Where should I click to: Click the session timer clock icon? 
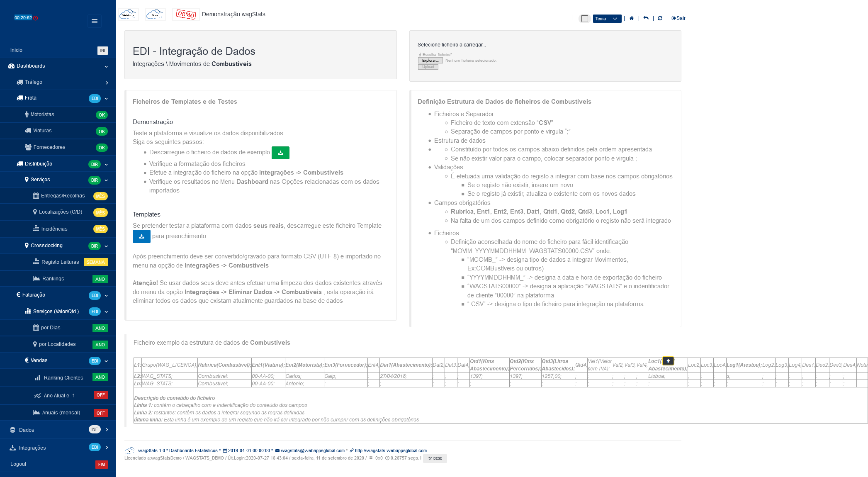(36, 18)
